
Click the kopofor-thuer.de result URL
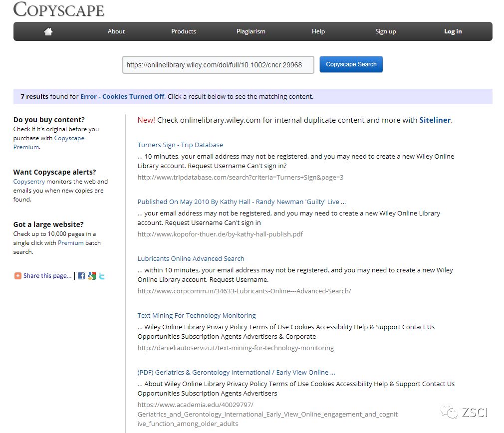pyautogui.click(x=220, y=234)
